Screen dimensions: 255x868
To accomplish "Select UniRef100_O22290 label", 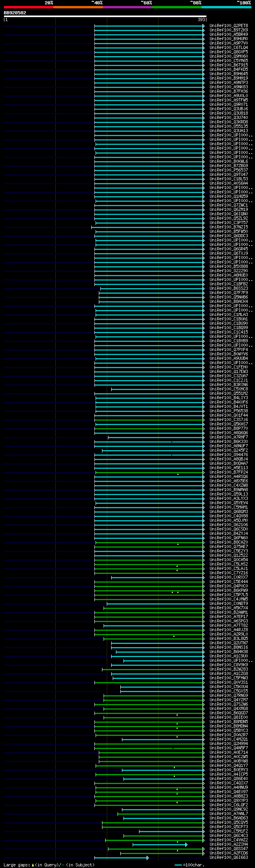I will tap(229, 271).
